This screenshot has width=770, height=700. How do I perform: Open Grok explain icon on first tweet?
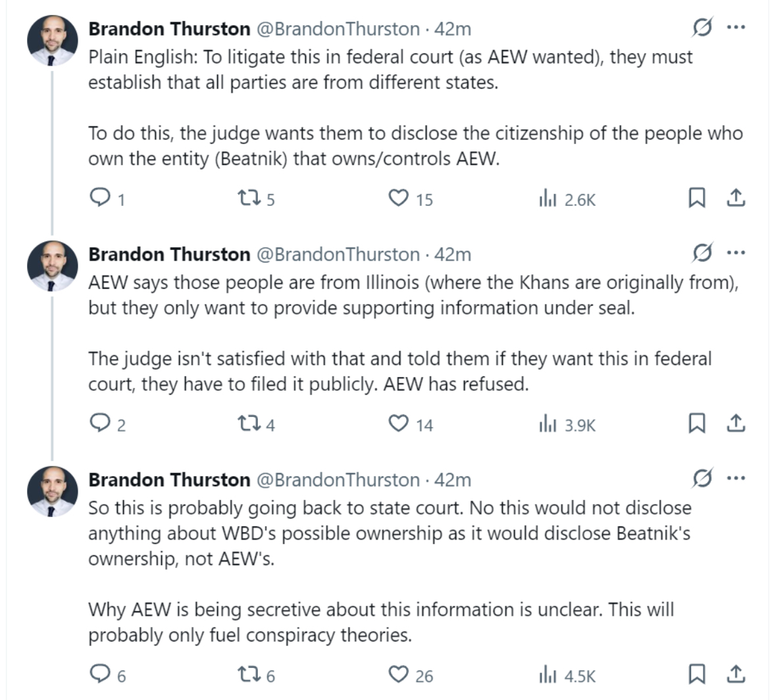coord(702,28)
